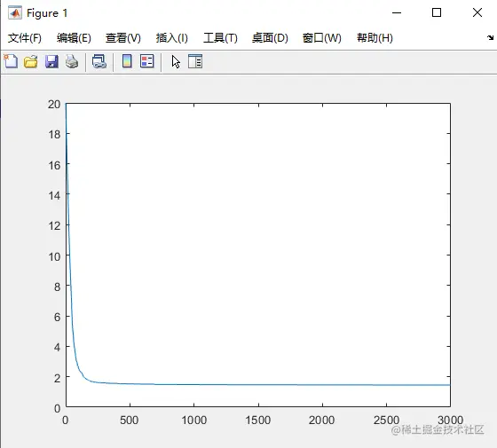Save the figure with floppy disk icon
Image resolution: width=497 pixels, height=448 pixels.
point(51,61)
